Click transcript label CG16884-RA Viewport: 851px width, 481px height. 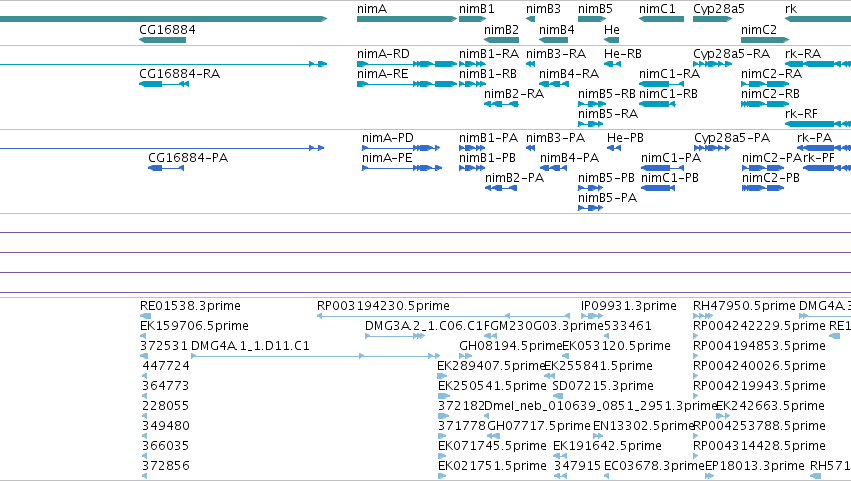pos(180,74)
